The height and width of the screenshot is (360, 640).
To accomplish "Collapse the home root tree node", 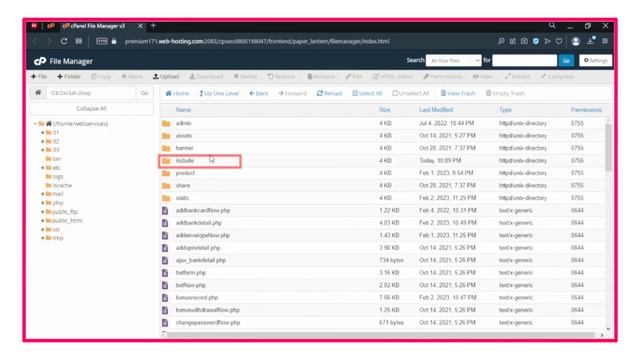I will coord(36,124).
